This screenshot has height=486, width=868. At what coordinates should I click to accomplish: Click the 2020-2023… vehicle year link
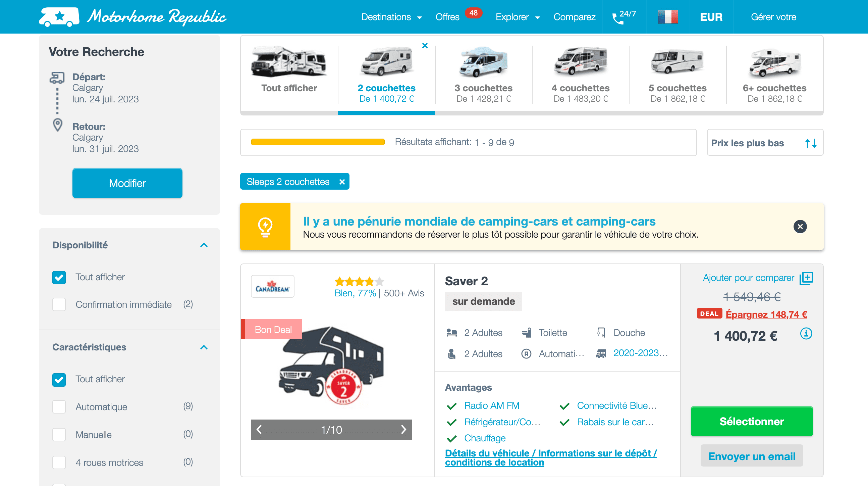[x=640, y=353]
